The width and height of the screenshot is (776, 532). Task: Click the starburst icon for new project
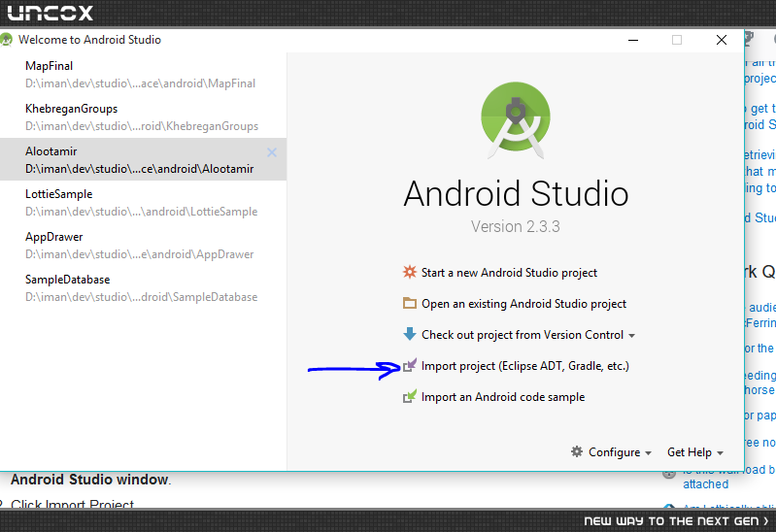(409, 272)
